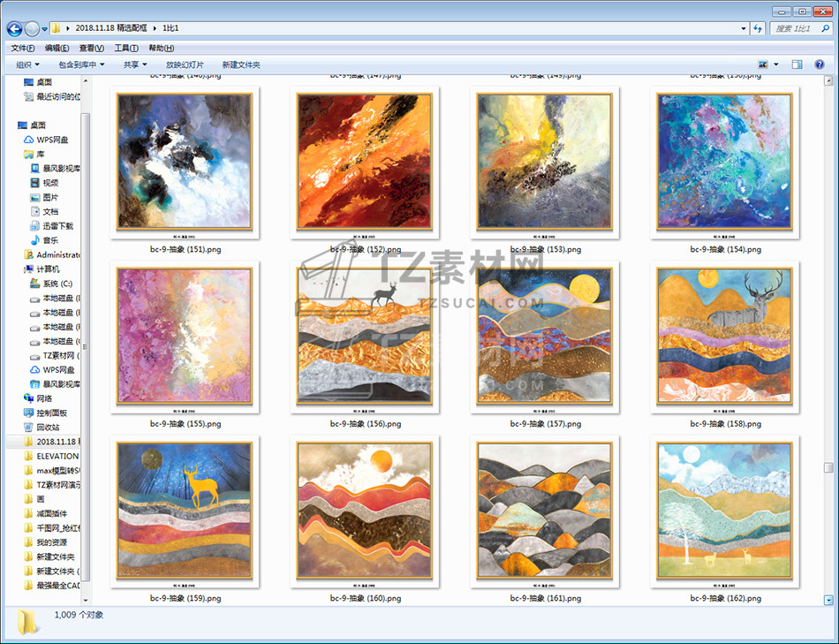Select TZ素材网 drive in sidebar

pyautogui.click(x=55, y=356)
